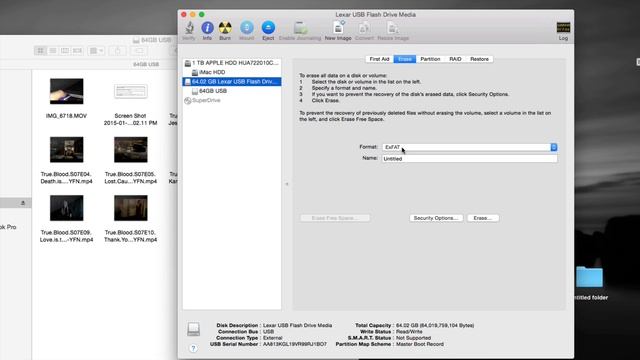Select the 64.02 GB Lexar USB Flash Drive

[231, 82]
